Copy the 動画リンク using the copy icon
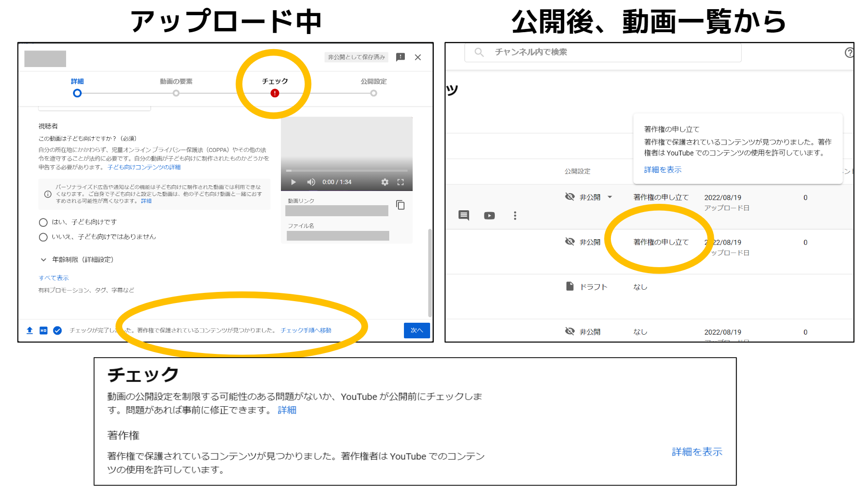This screenshot has width=868, height=488. (400, 205)
